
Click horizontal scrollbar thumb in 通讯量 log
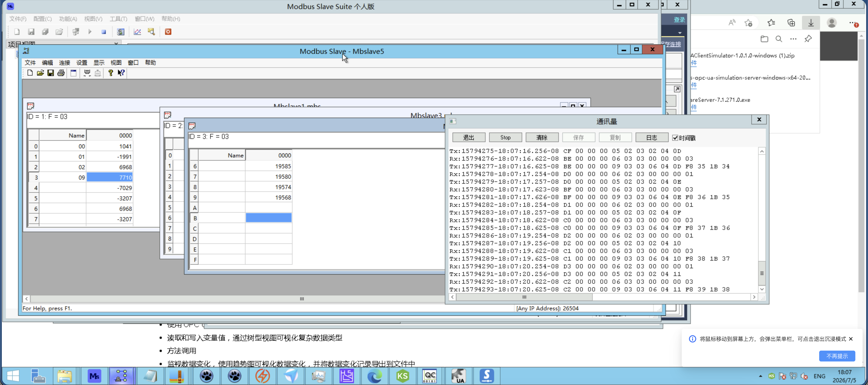524,297
